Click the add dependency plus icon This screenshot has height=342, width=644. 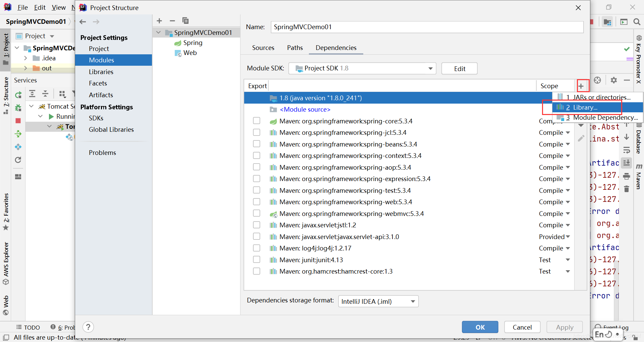pos(581,86)
